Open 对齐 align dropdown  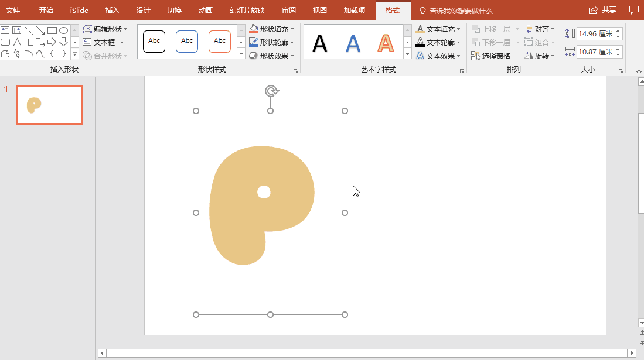[540, 29]
